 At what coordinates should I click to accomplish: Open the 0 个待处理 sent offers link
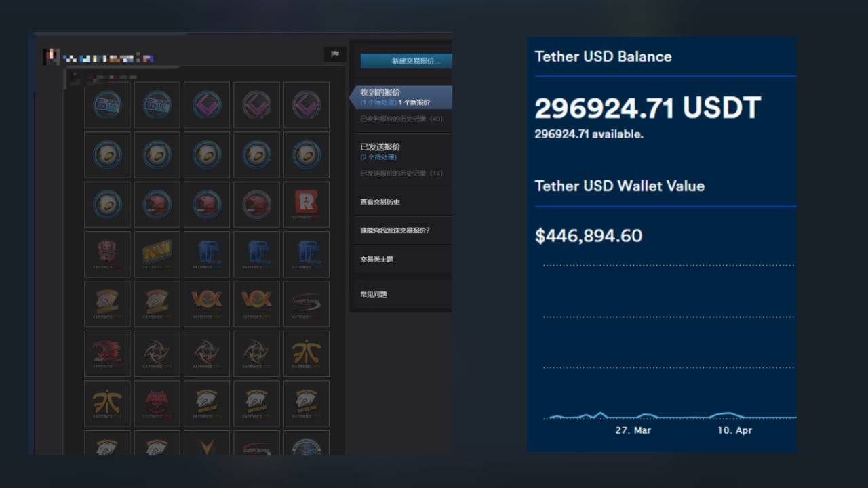[x=378, y=157]
